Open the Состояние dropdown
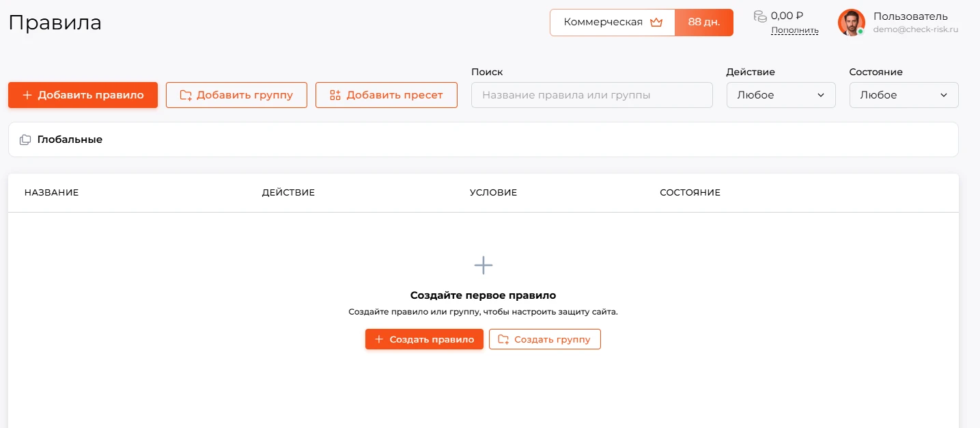The image size is (980, 428). tap(904, 95)
